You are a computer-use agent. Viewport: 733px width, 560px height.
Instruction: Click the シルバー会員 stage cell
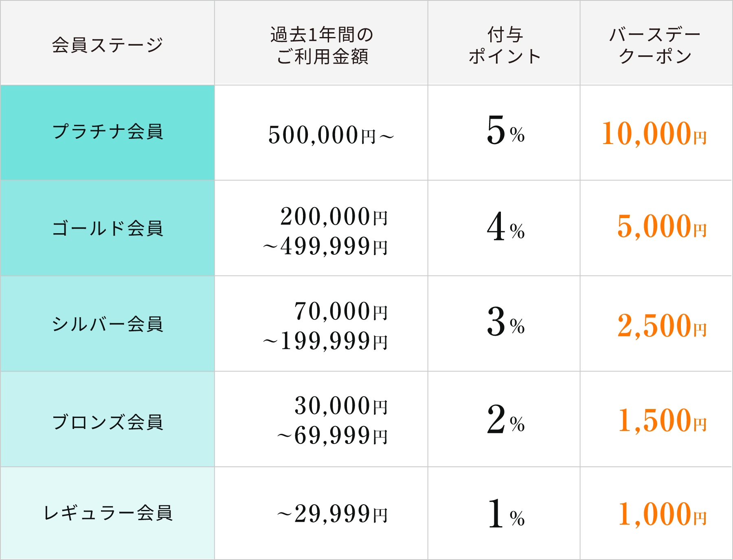tap(108, 324)
